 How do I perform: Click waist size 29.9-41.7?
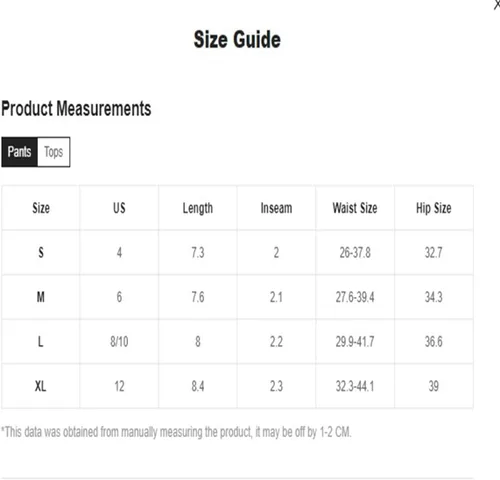point(355,341)
